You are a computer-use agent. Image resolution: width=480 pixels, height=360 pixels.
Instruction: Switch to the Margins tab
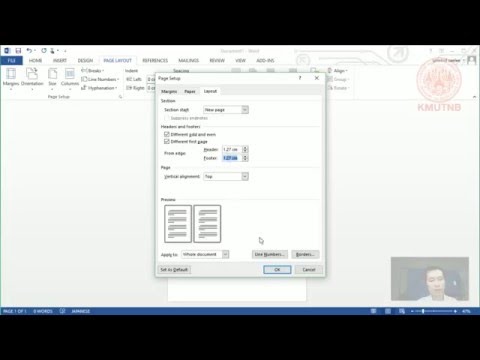click(169, 91)
